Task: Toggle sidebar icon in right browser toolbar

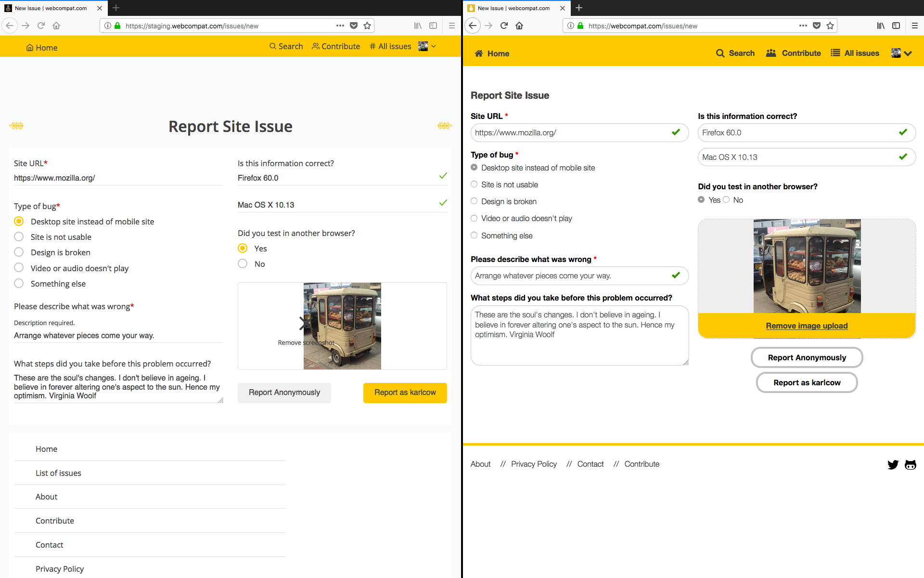Action: coord(896,26)
